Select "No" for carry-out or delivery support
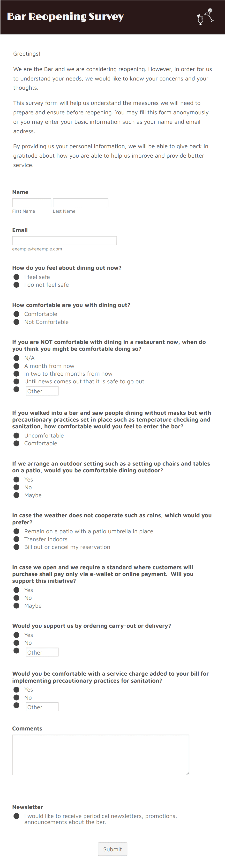 point(16,642)
